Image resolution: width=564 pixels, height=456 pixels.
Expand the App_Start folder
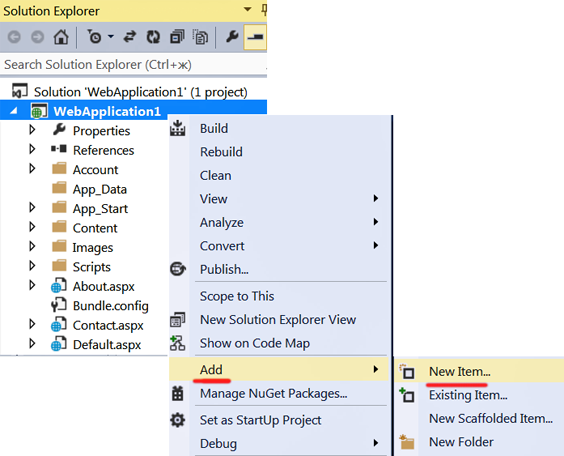point(32,207)
